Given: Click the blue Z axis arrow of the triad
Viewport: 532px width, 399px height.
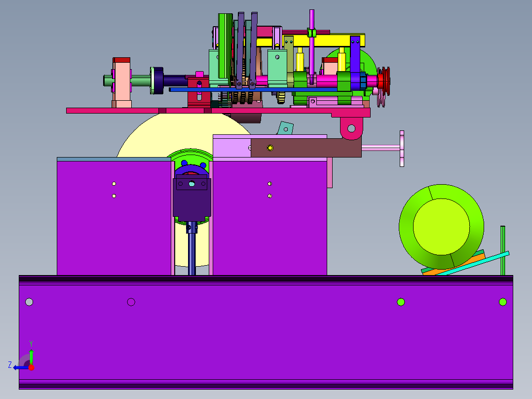Looking at the screenshot, I should (x=20, y=367).
